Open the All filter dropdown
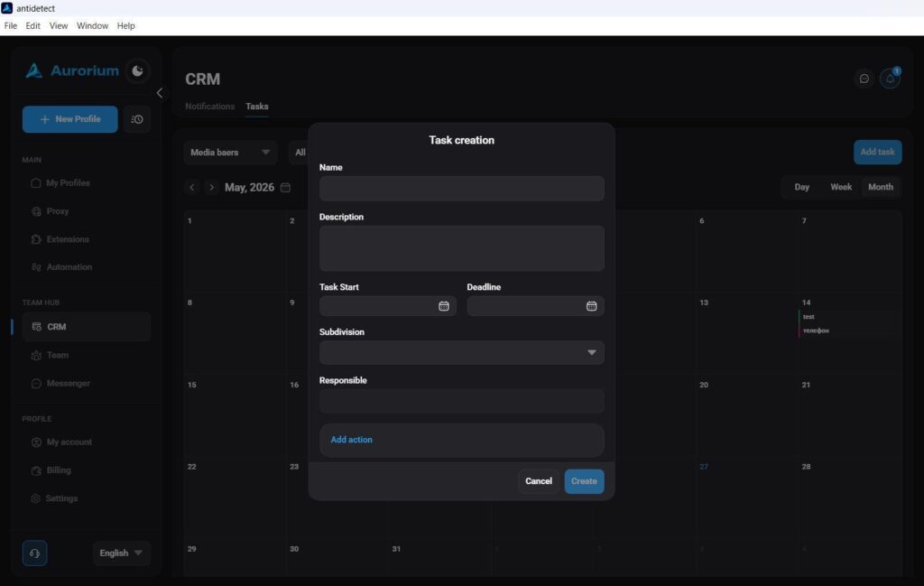This screenshot has height=586, width=924. click(300, 152)
